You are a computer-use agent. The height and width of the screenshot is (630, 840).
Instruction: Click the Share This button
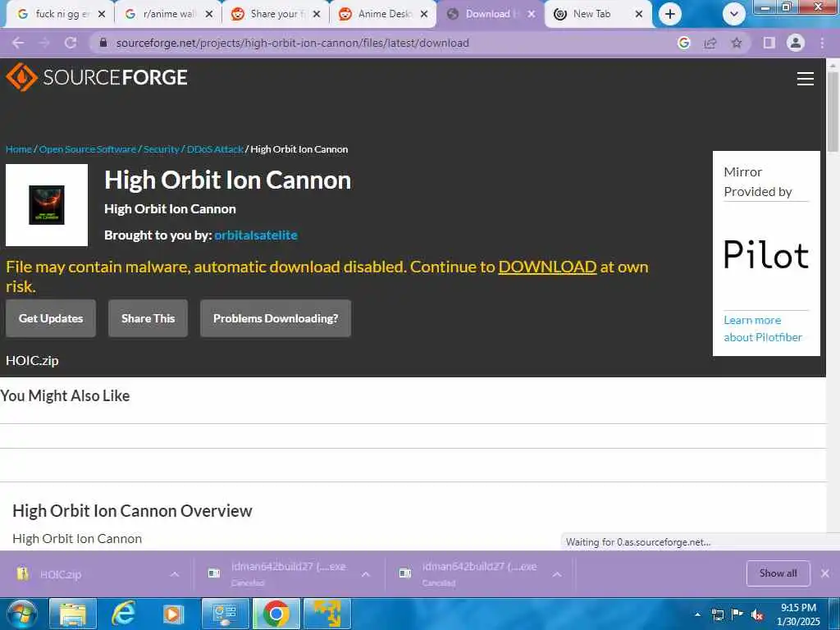(148, 318)
